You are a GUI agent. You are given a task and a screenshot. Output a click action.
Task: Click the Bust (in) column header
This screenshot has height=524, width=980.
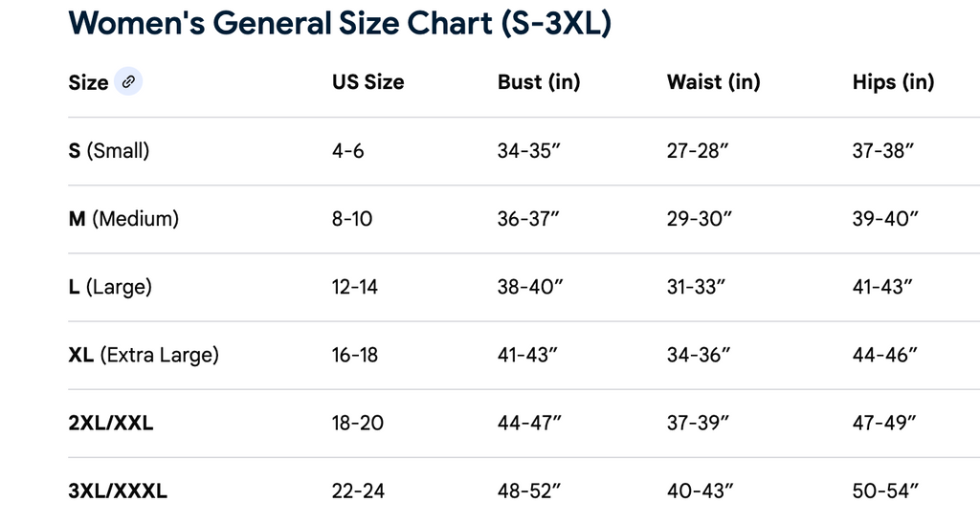(539, 82)
